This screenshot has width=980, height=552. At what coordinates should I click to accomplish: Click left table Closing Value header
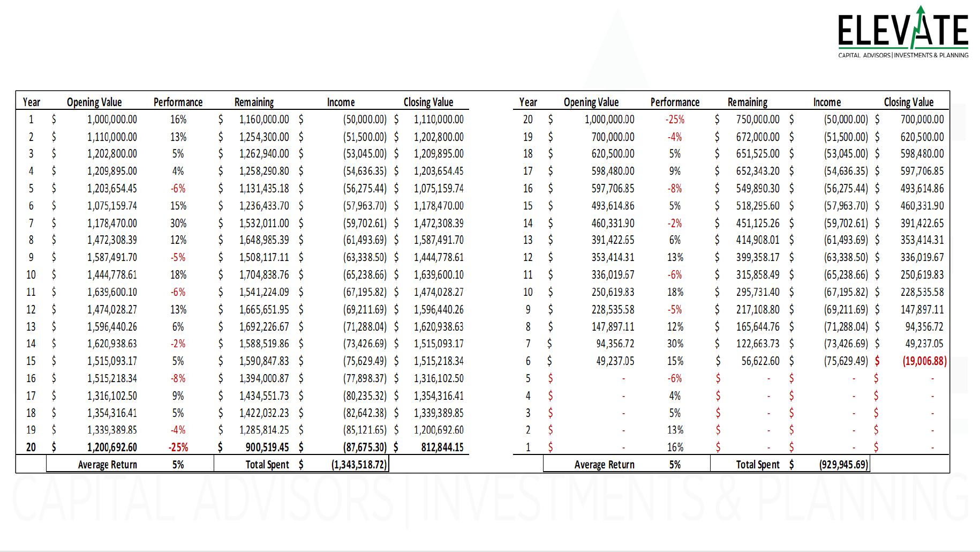tap(428, 102)
